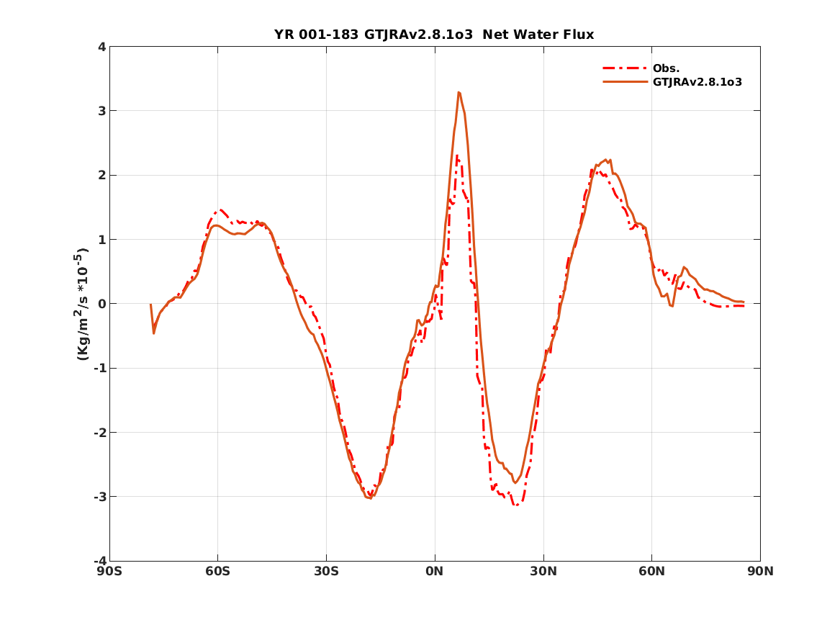Click the y-axis tick label '-2'

coord(99,432)
